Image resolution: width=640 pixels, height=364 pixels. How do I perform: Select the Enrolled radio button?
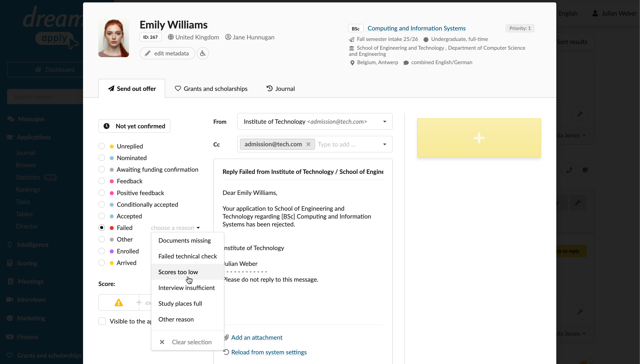point(101,251)
